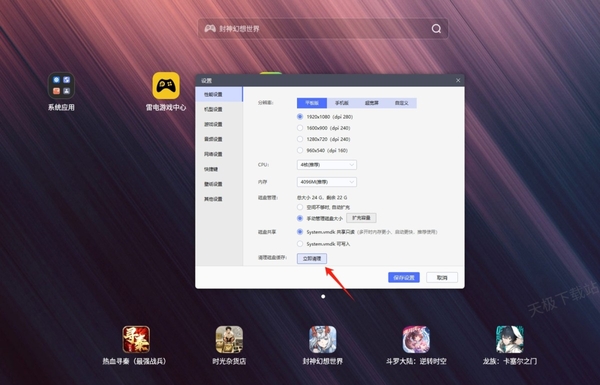Close the 设置 dialog with X
The height and width of the screenshot is (385, 600).
[458, 80]
